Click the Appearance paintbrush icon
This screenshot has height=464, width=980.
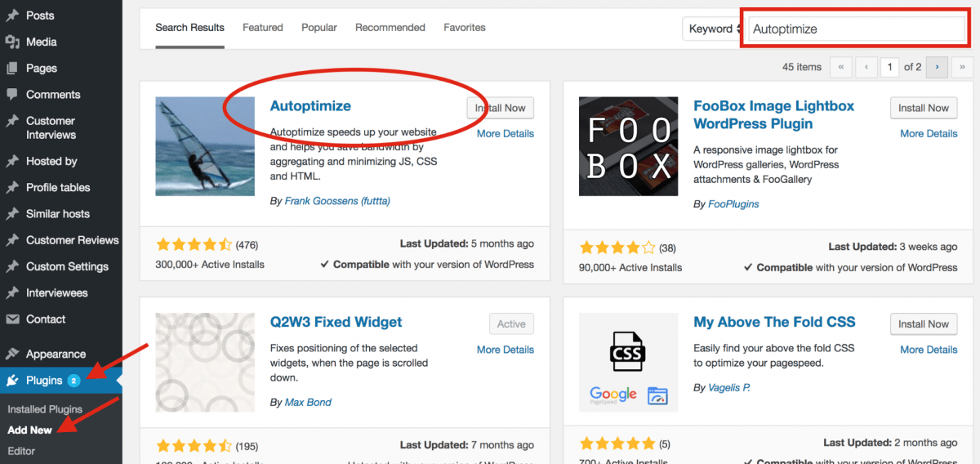point(12,354)
